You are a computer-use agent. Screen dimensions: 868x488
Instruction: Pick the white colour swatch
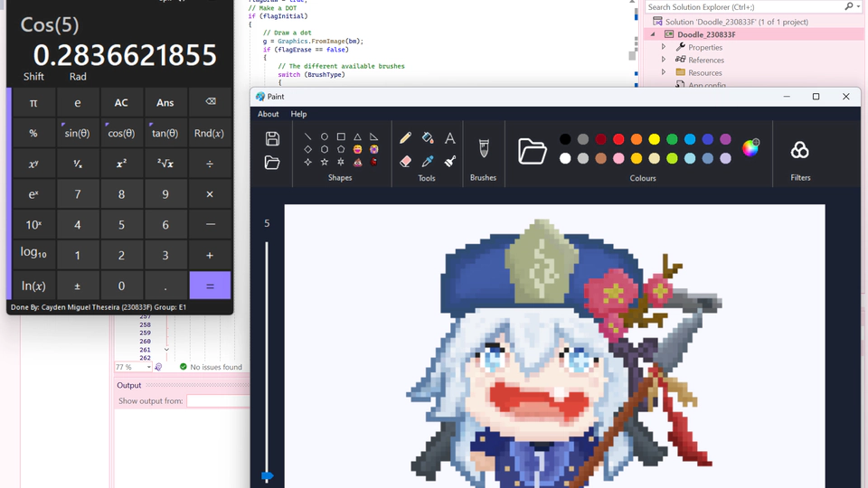(x=564, y=159)
